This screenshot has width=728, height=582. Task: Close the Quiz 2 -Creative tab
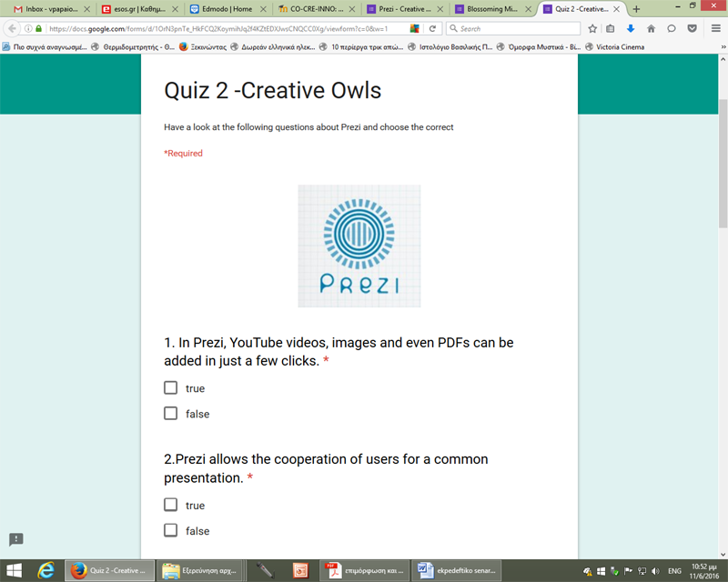[x=617, y=9]
